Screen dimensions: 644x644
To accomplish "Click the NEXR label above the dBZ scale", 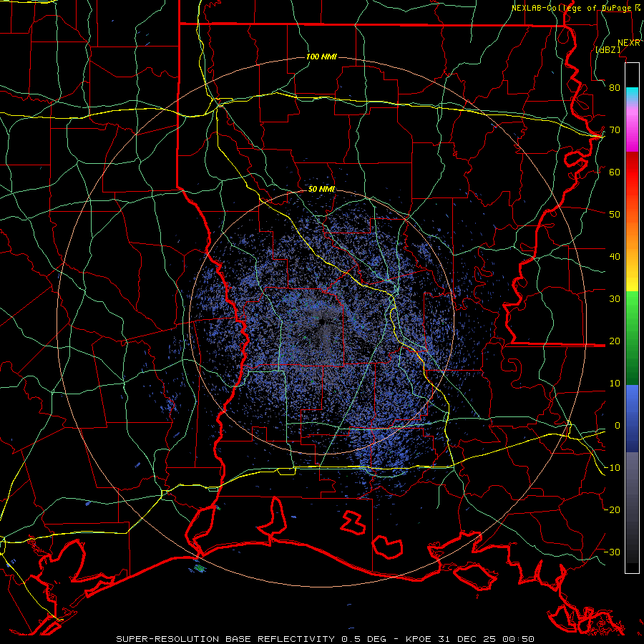I will [629, 43].
